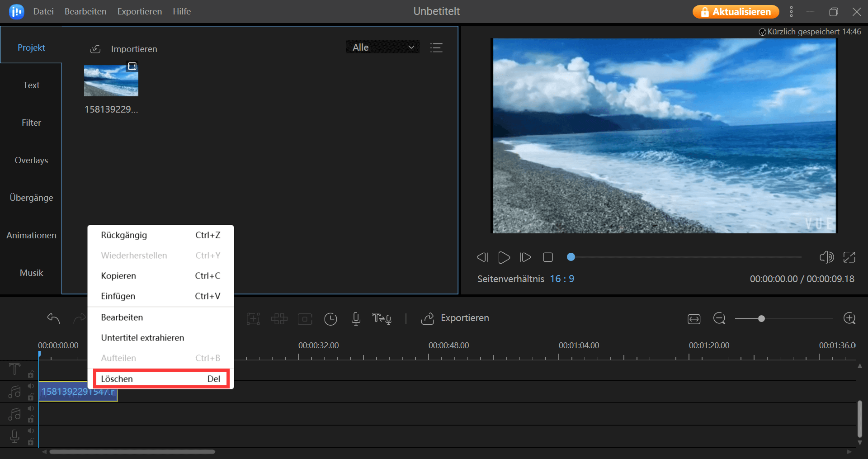Zoom out the timeline with the minus magnifier
868x459 pixels.
719,318
